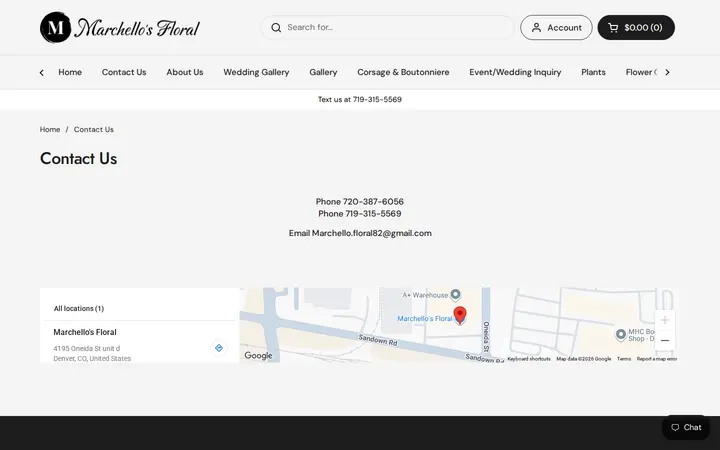Viewport: 720px width, 450px height.
Task: Zoom in on the map
Action: tap(664, 321)
